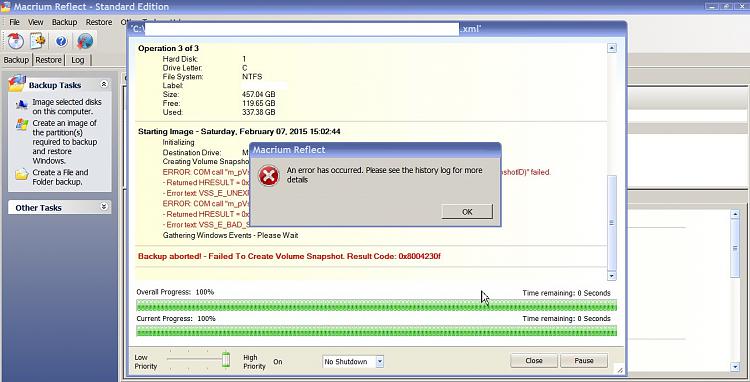Image resolution: width=750 pixels, height=382 pixels.
Task: Click the Current Progress bar
Action: tap(376, 330)
